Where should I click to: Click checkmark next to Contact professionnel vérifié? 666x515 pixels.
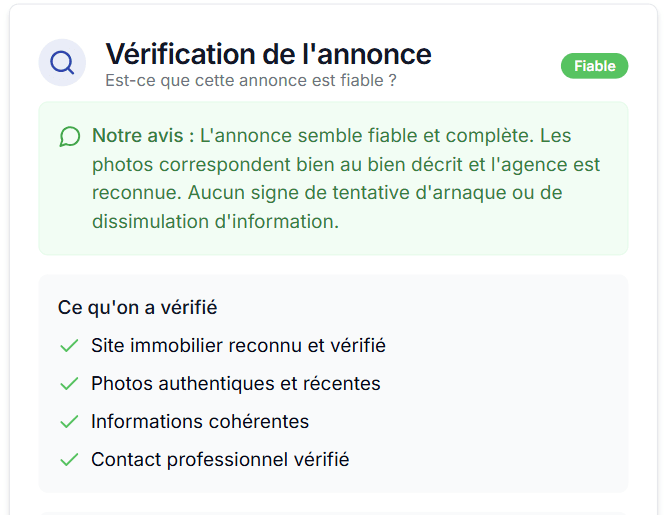coord(69,460)
